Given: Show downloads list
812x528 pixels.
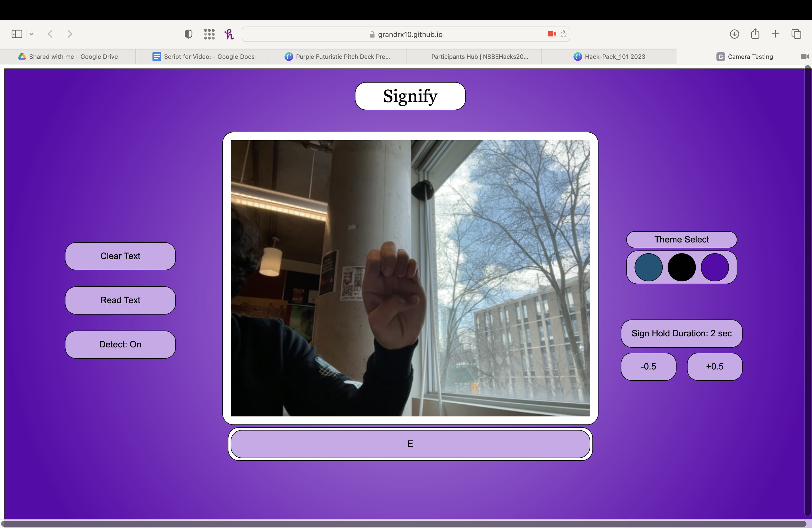Looking at the screenshot, I should (734, 34).
